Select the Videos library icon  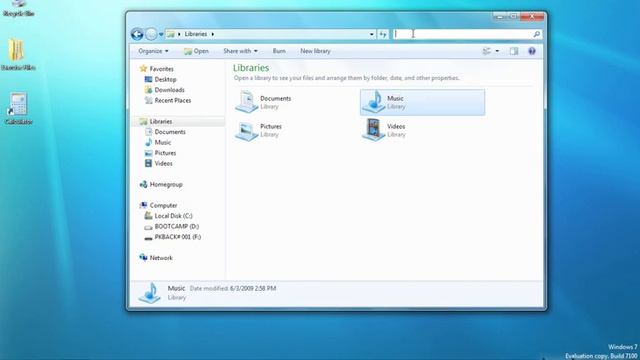(x=373, y=130)
